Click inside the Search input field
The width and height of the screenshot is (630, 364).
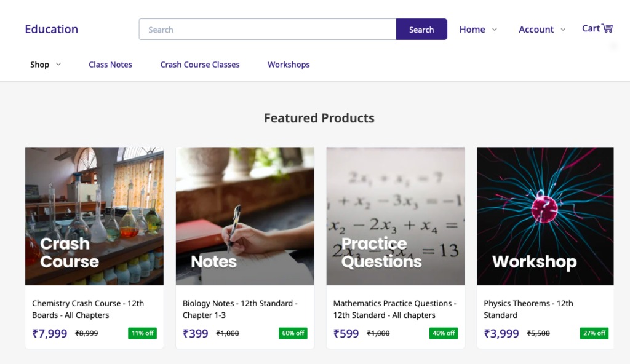268,30
